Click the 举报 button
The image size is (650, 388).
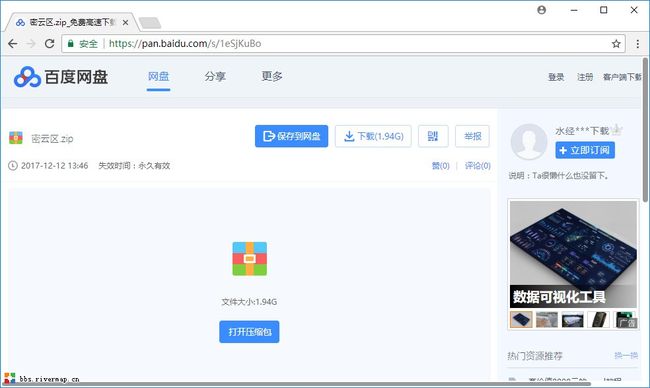tap(472, 136)
